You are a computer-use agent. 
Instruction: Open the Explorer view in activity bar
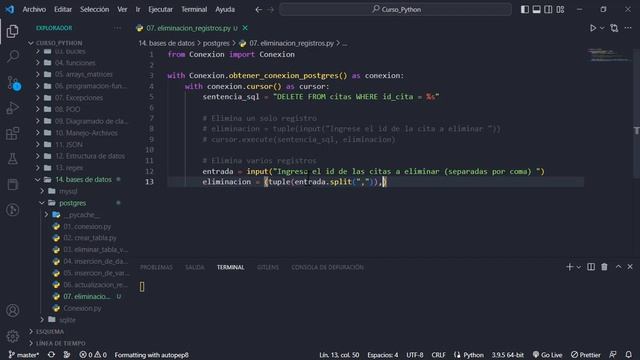coord(13,31)
